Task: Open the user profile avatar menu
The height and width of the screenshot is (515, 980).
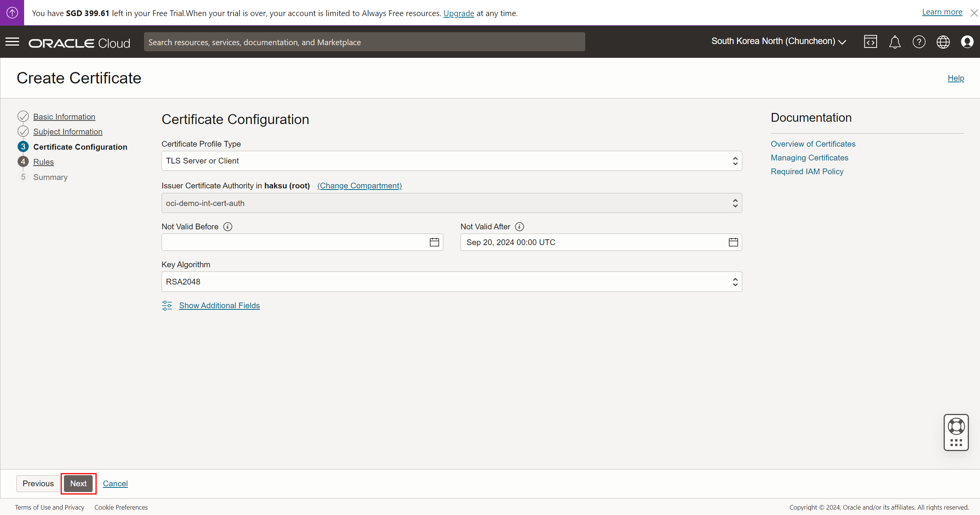Action: tap(967, 42)
